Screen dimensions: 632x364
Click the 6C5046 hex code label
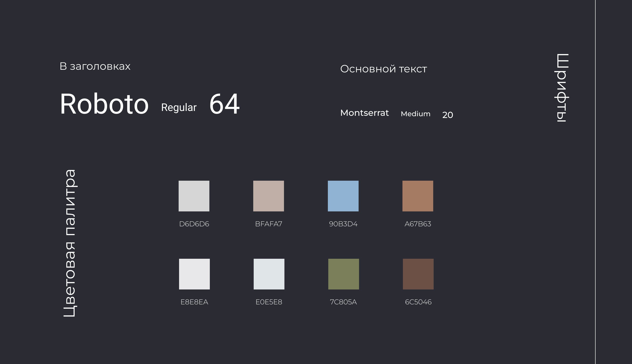[418, 302]
